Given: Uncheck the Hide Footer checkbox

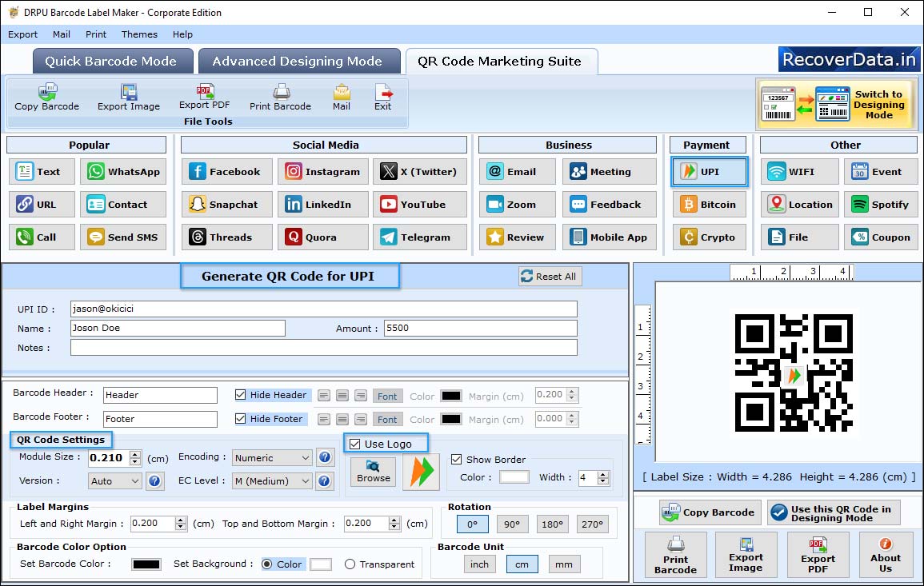Looking at the screenshot, I should point(241,419).
